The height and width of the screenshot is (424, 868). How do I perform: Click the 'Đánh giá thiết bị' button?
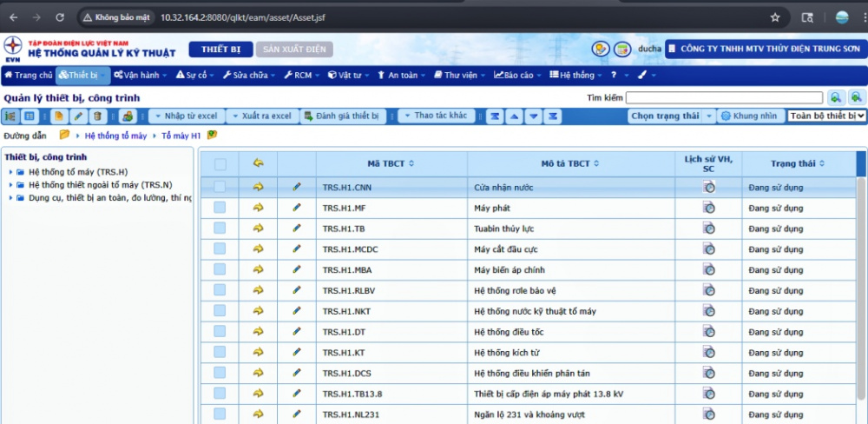pos(341,116)
